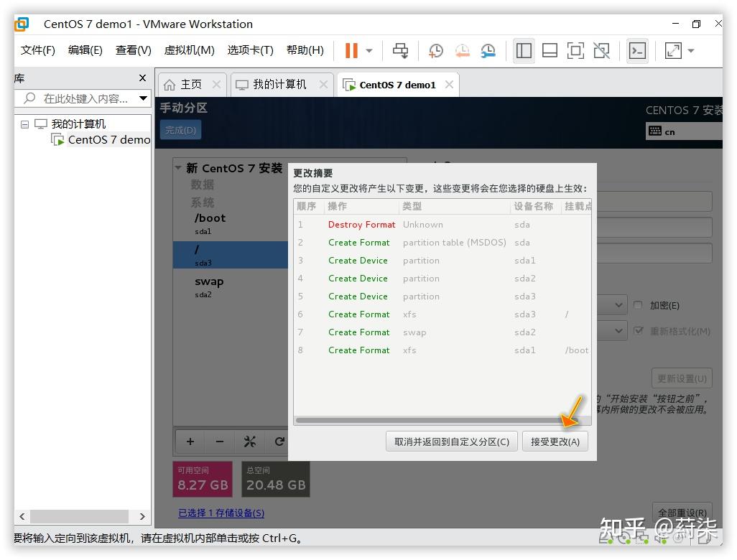The image size is (737, 560).
Task: Click the reload storage configuration icon
Action: (x=279, y=442)
